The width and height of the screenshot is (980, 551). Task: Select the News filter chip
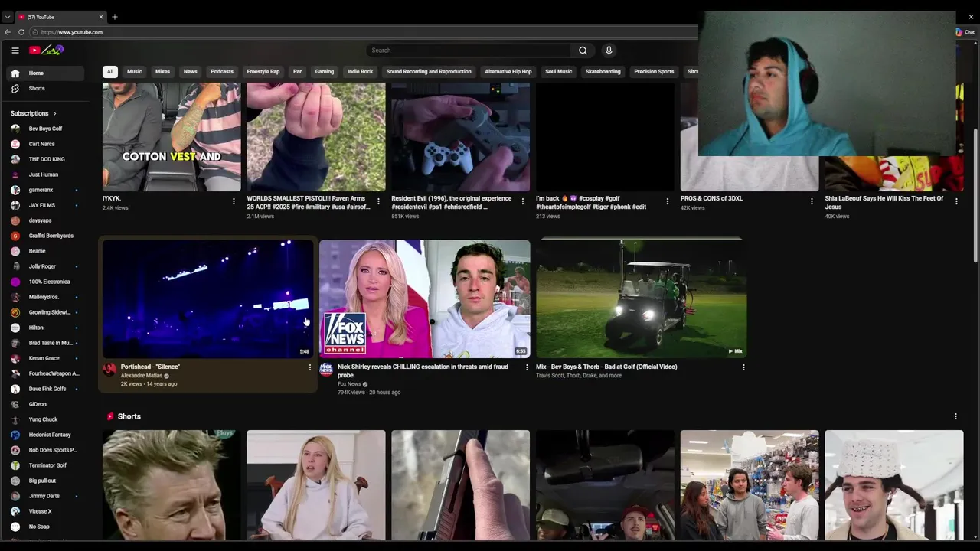point(190,72)
